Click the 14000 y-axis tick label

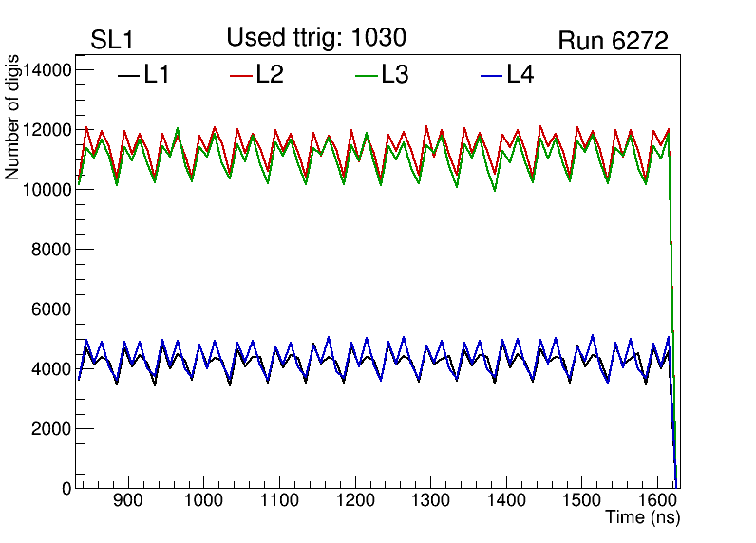click(47, 70)
